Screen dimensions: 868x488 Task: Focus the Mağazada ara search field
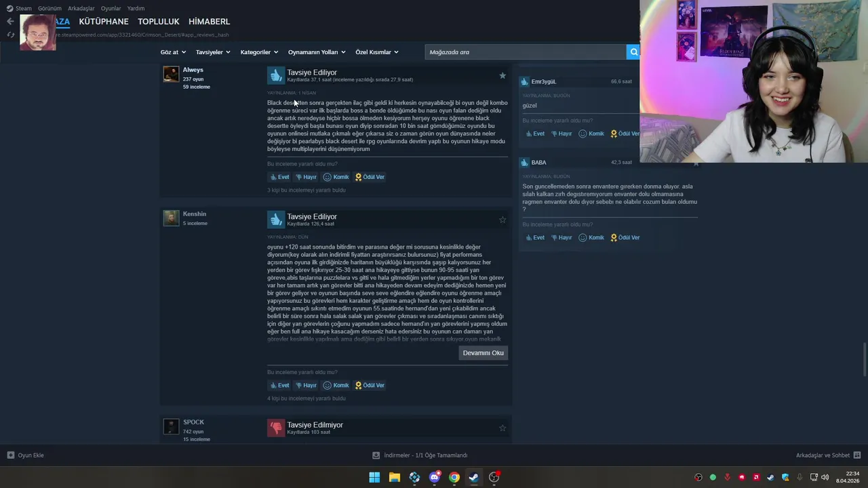click(x=526, y=52)
